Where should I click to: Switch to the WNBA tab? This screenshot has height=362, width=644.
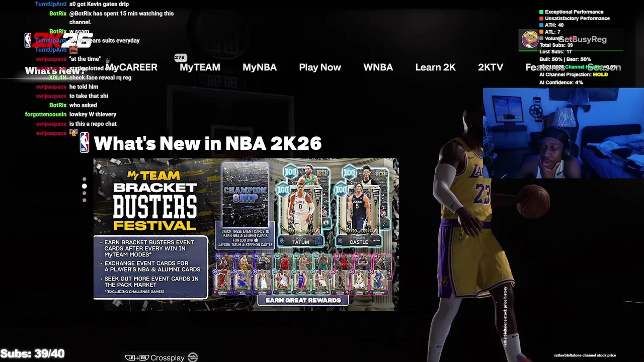click(378, 67)
